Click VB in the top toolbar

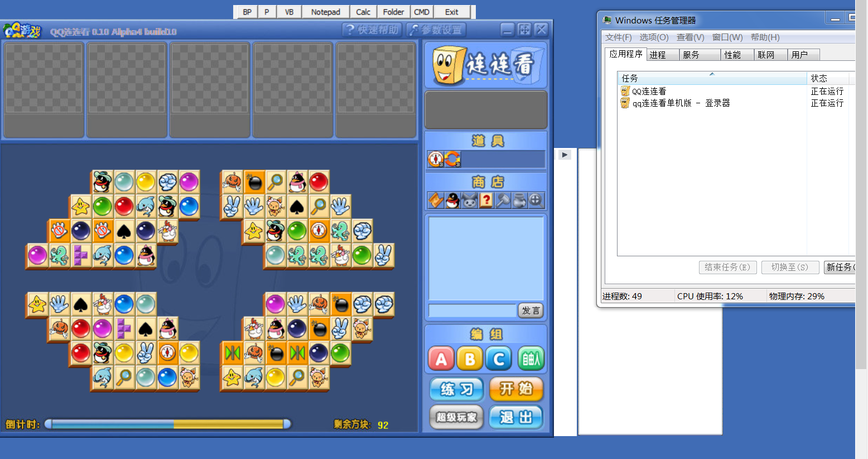click(x=289, y=12)
